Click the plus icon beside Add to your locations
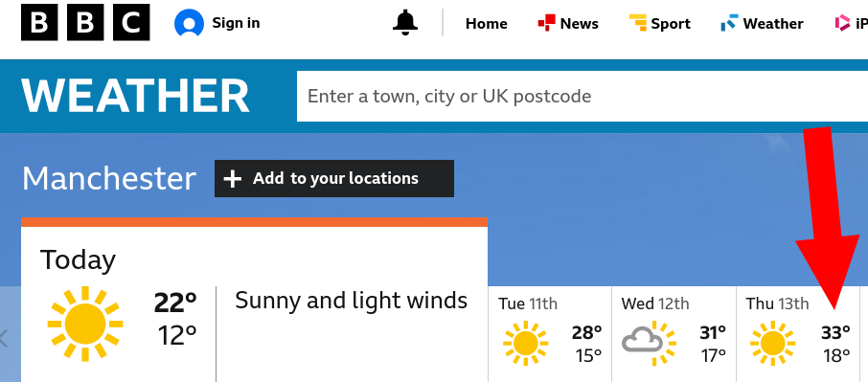 tap(233, 179)
